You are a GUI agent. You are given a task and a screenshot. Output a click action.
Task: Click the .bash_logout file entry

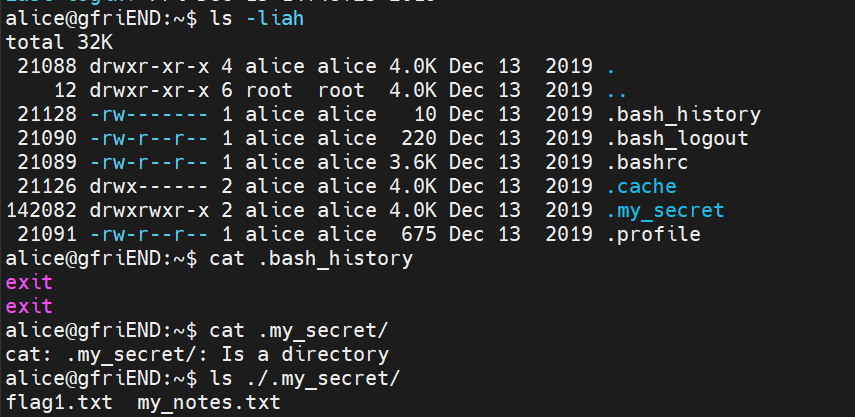[677, 139]
